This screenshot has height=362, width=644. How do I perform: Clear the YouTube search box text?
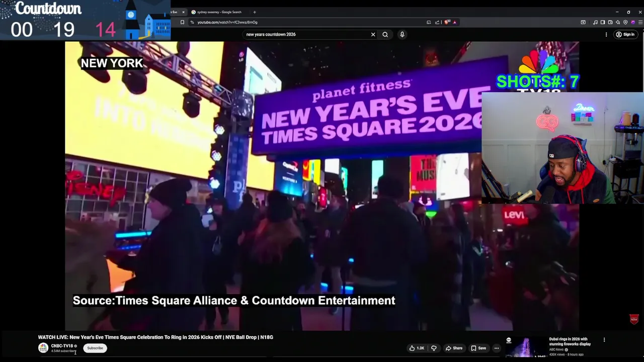point(373,34)
